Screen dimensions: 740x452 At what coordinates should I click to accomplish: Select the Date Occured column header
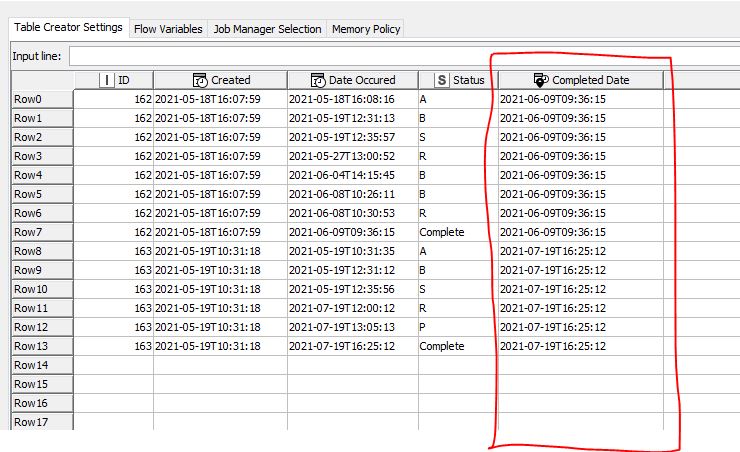[353, 80]
